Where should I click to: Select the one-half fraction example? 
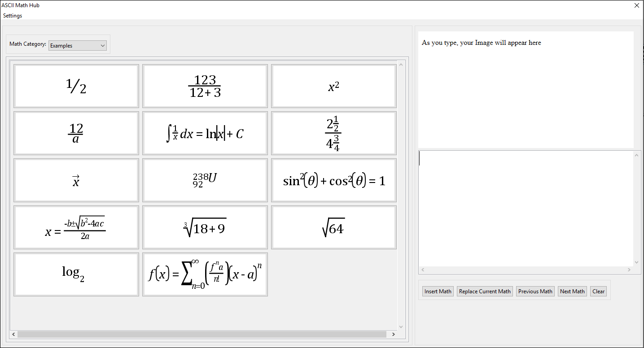tap(76, 86)
